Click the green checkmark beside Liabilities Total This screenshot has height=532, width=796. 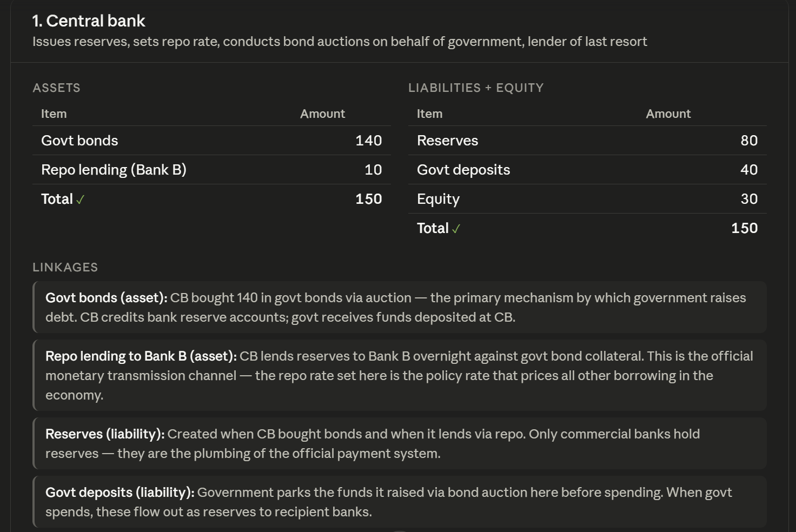(456, 229)
